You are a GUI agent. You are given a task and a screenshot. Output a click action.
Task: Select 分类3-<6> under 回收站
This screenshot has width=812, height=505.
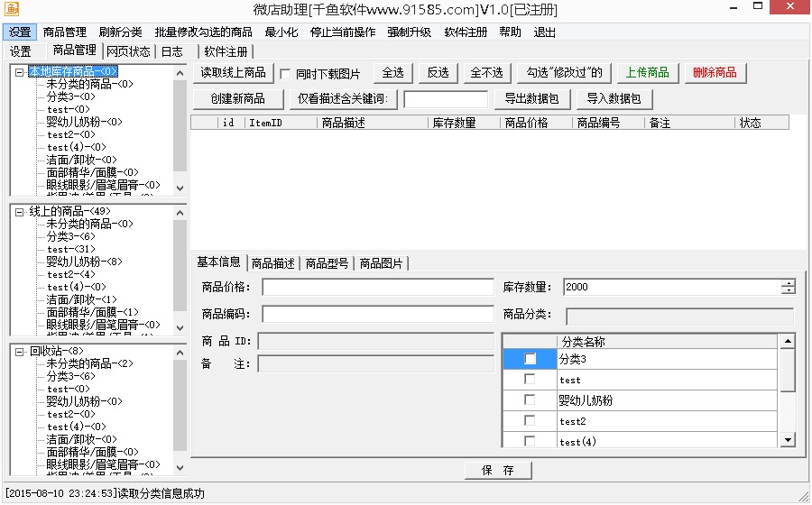[x=71, y=376]
